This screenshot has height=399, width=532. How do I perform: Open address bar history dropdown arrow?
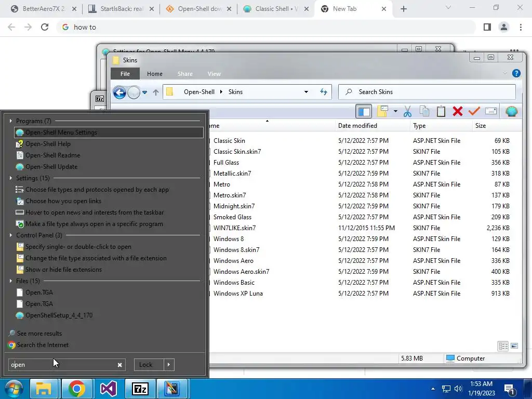tap(306, 92)
